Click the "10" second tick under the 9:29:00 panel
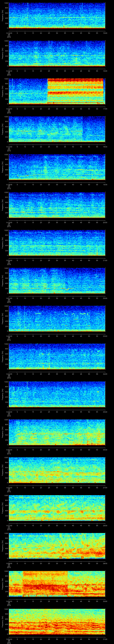The image size is (114, 644). (x=25, y=601)
